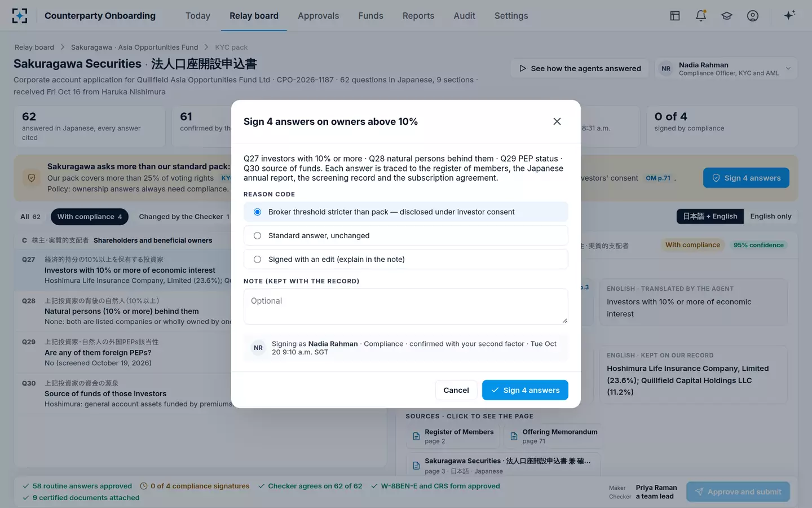Select 'Broker threshold stricter than pack' reason
Image resolution: width=812 pixels, height=508 pixels.
pos(405,212)
